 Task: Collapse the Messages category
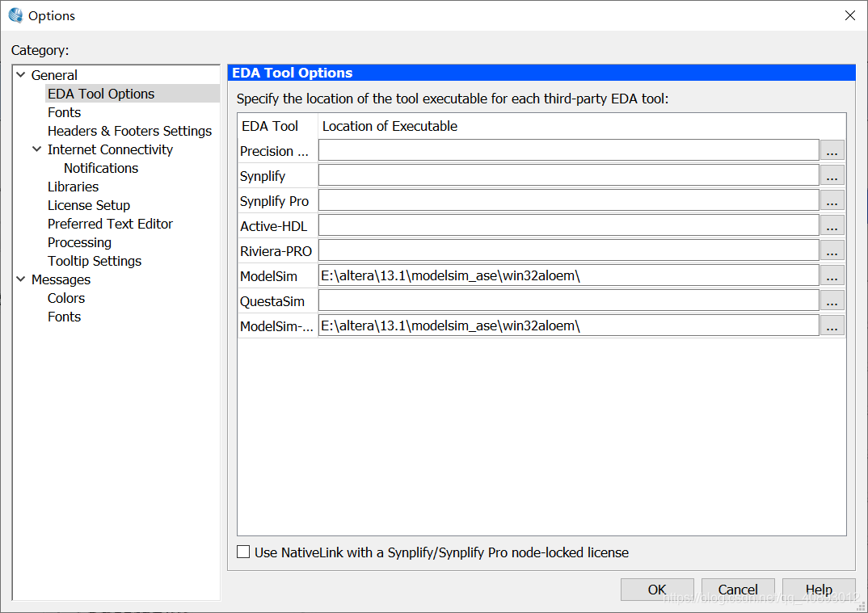coord(20,279)
